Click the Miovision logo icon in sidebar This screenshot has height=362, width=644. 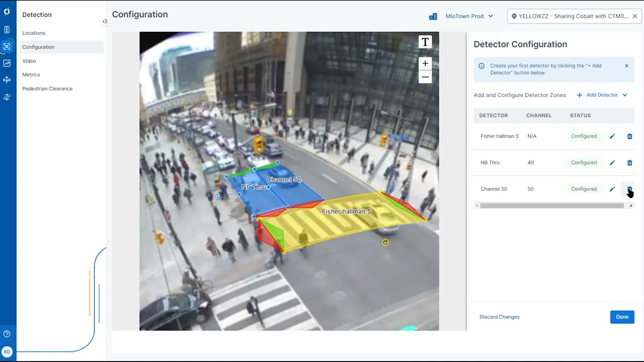pos(7,12)
